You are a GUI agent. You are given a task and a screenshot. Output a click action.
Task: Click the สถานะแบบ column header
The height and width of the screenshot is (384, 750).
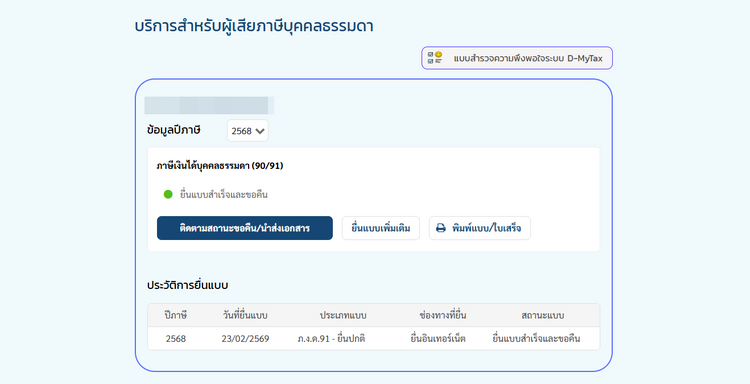[x=542, y=315]
